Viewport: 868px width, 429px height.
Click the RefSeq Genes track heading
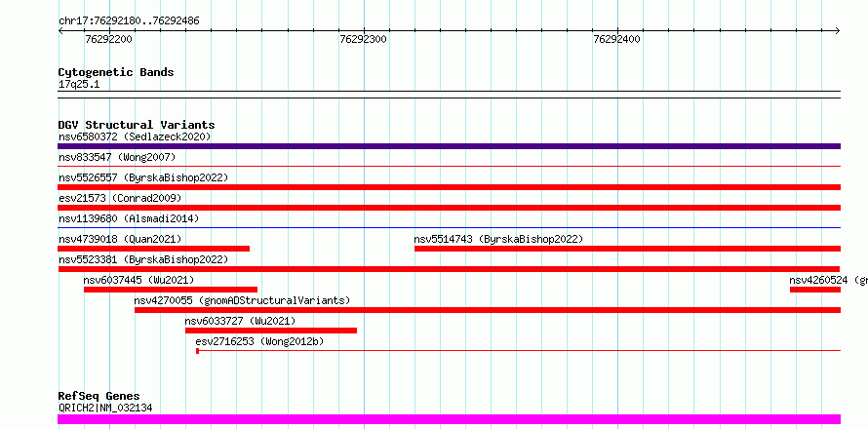pyautogui.click(x=99, y=396)
